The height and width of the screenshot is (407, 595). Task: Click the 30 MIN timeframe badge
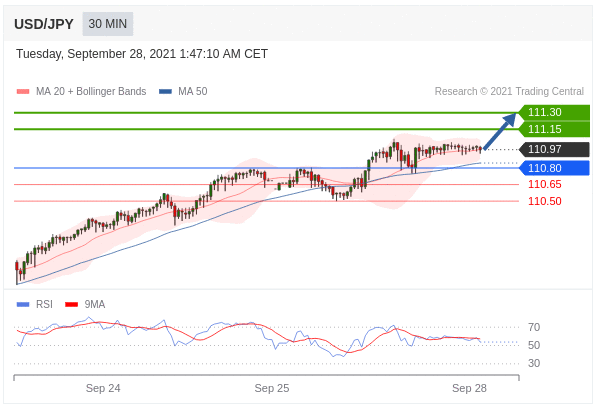tap(108, 24)
